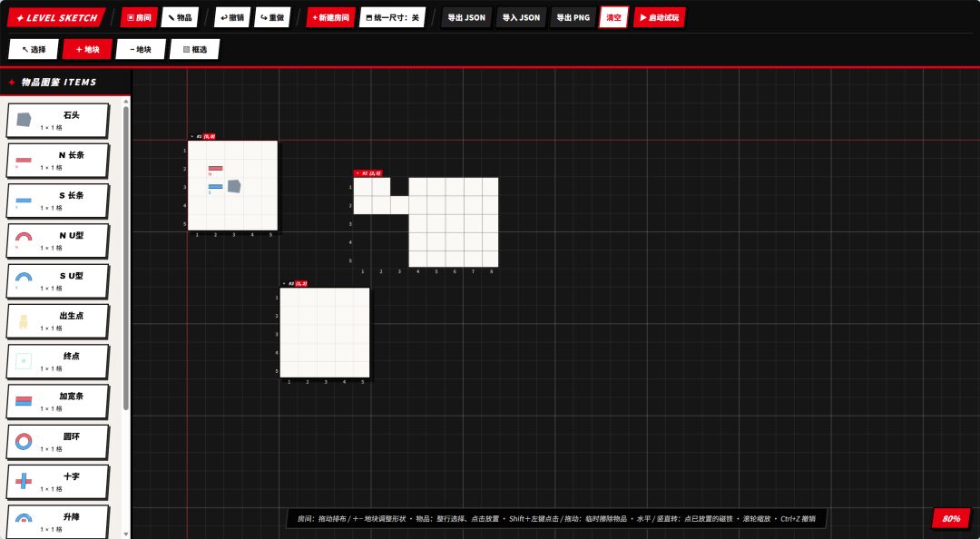The width and height of the screenshot is (980, 539).
Task: Click the room #3 header label
Action: click(x=294, y=283)
